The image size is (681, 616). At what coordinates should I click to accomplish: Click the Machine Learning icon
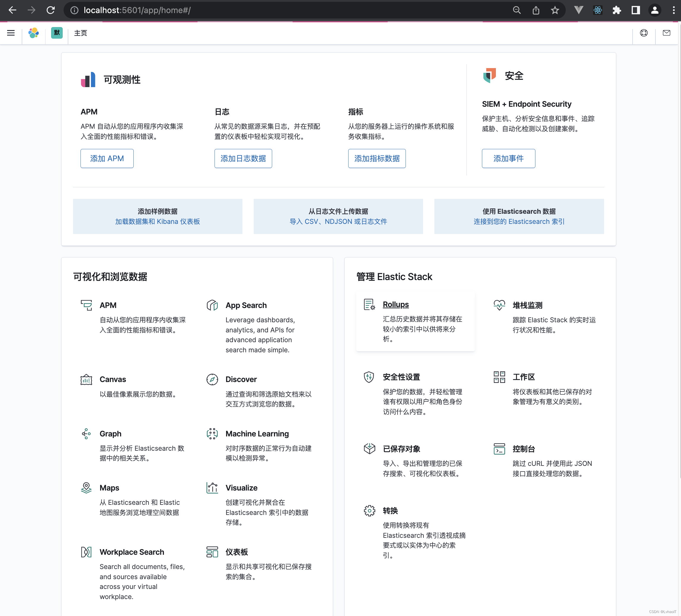click(212, 433)
